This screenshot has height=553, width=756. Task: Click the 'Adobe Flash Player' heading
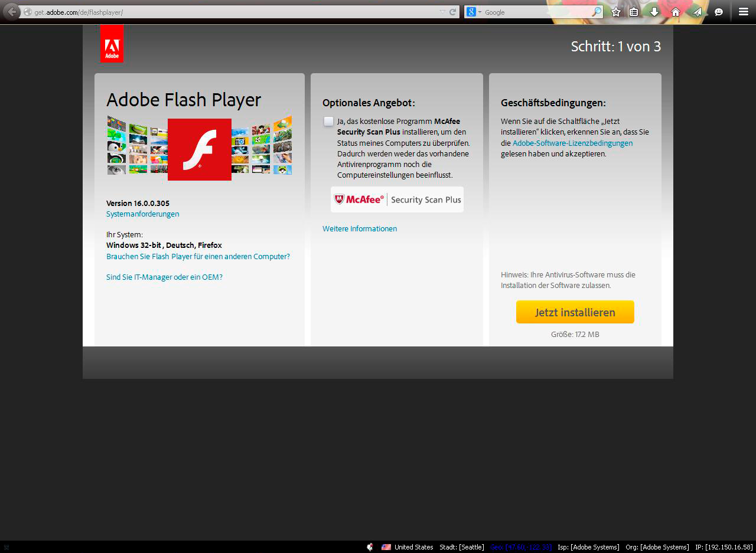coord(184,100)
